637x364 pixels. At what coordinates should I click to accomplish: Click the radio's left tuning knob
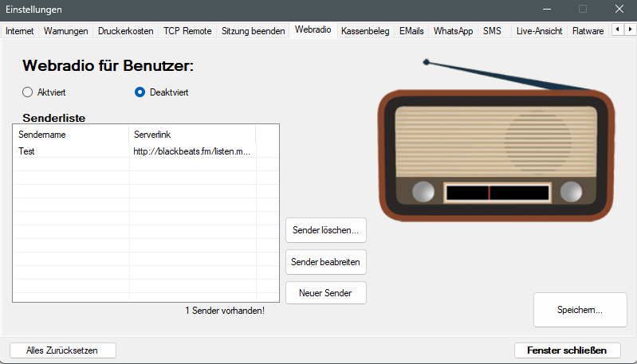(x=423, y=191)
